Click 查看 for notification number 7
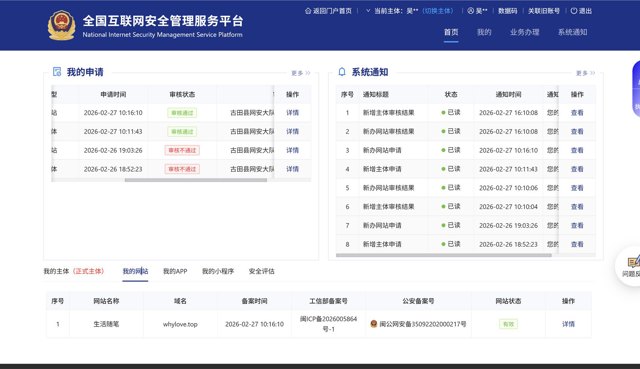 [577, 225]
